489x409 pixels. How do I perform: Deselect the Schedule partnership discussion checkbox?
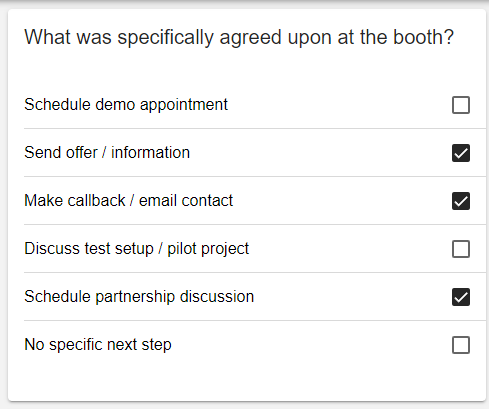[x=461, y=297]
